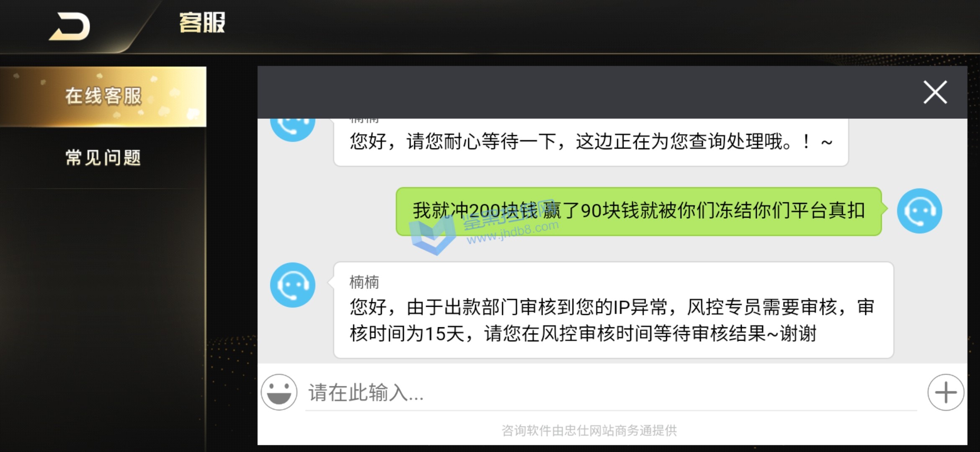The height and width of the screenshot is (452, 980).
Task: Tap the agent reply about IP异常审核
Action: point(614,310)
